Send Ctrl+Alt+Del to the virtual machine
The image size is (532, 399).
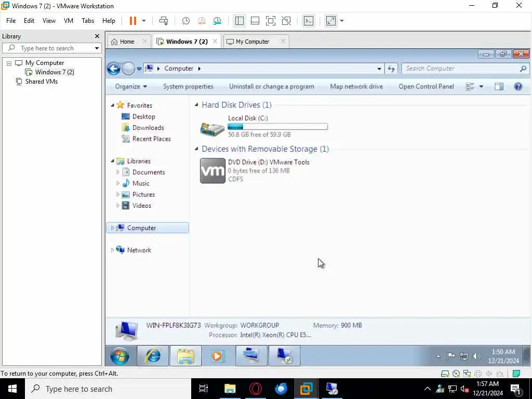(164, 21)
